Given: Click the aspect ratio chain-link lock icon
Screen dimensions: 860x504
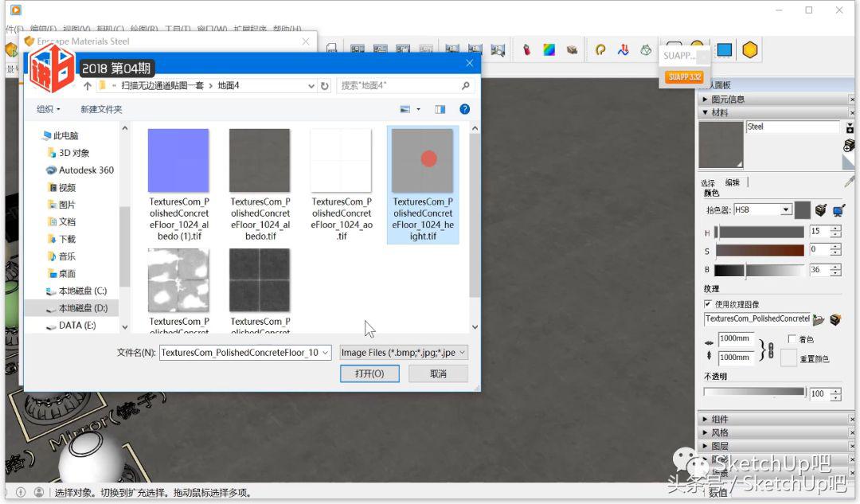Looking at the screenshot, I should pos(766,349).
